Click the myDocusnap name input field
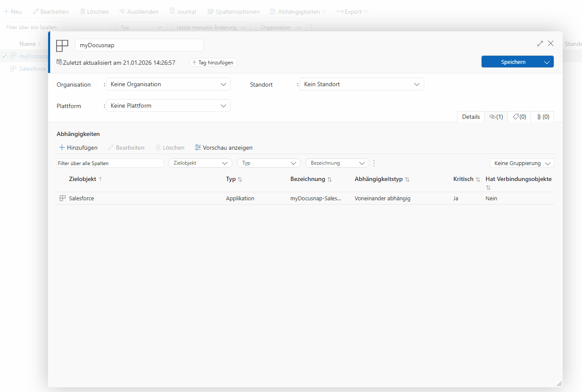 pos(139,45)
